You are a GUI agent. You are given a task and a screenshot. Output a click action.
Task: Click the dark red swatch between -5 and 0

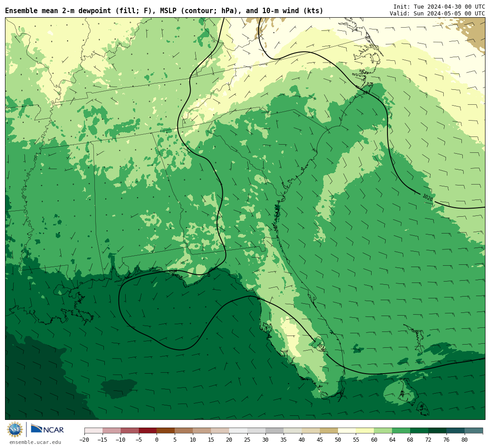(x=148, y=431)
